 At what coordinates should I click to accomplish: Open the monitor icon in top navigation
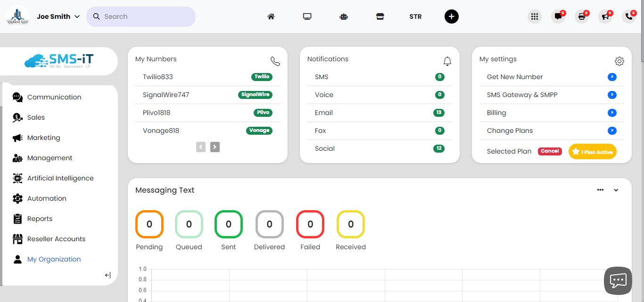pos(307,16)
